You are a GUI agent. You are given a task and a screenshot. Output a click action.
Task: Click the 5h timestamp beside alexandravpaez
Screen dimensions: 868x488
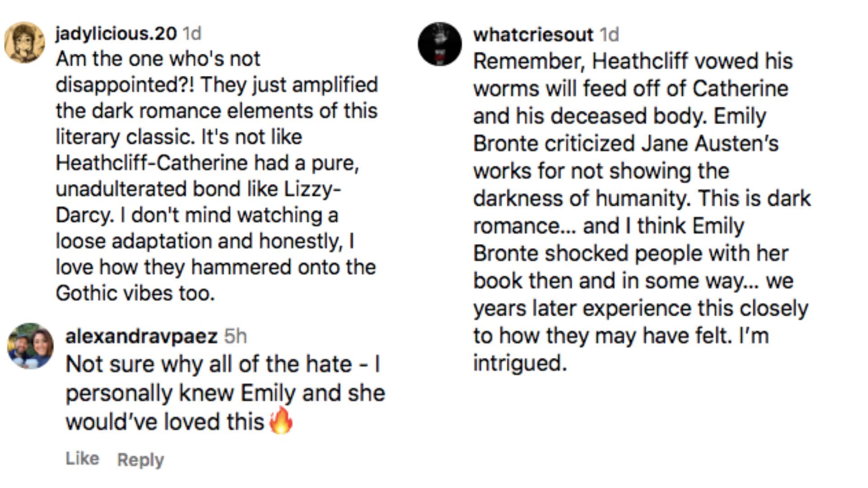click(236, 336)
